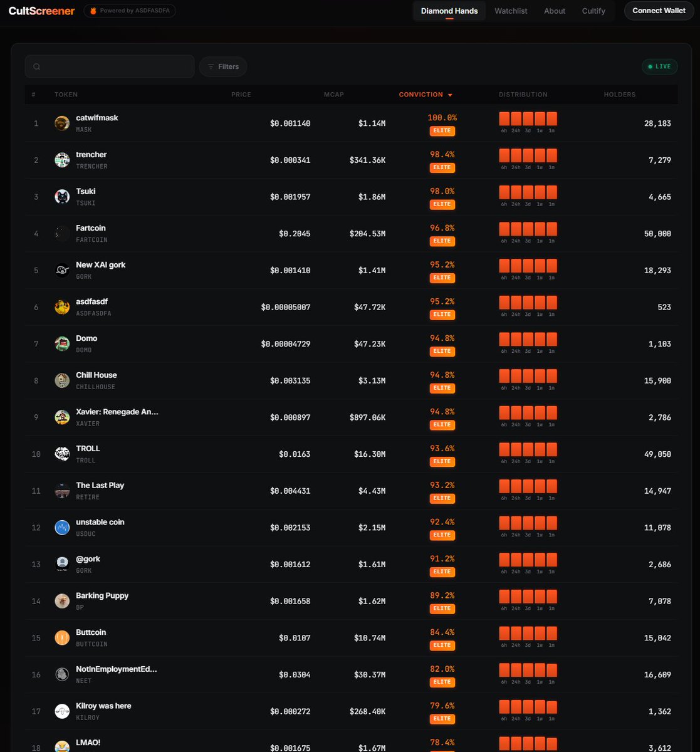Screen dimensions: 700x752
Task: Sort by the CONVICTION column arrow
Action: click(x=450, y=95)
